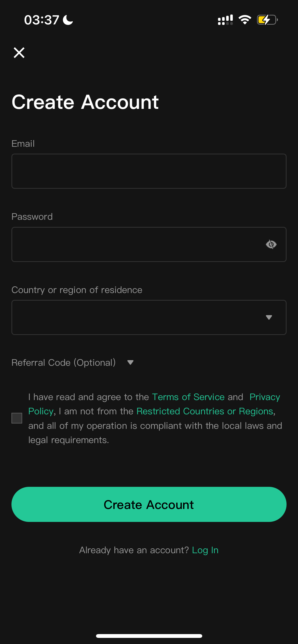Open the country or region dropdown arrow
Image resolution: width=298 pixels, height=644 pixels.
[269, 317]
